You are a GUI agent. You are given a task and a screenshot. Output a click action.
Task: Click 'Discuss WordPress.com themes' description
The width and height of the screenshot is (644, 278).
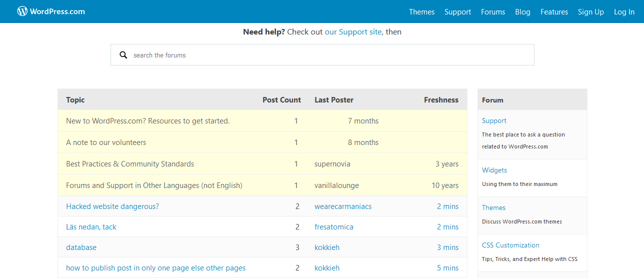[x=522, y=221]
